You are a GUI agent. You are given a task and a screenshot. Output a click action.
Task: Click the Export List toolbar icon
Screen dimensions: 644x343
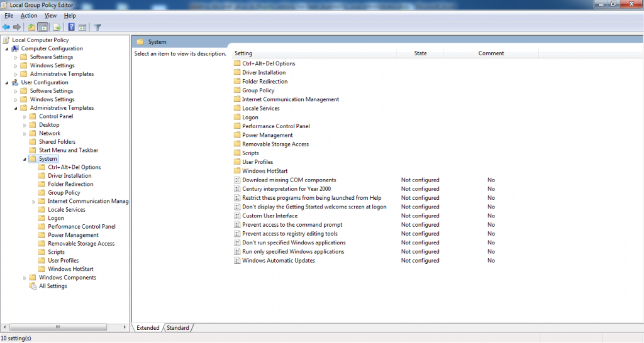point(57,27)
